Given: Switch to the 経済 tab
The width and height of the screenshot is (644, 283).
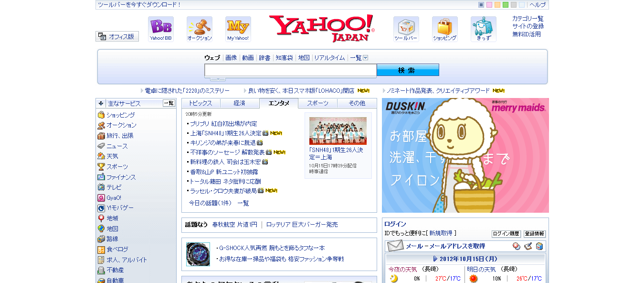Looking at the screenshot, I should [x=240, y=103].
